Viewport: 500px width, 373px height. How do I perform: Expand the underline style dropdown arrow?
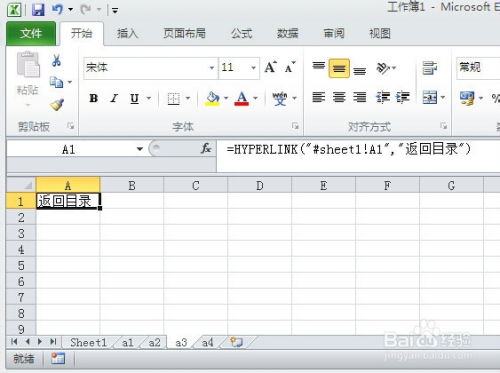pyautogui.click(x=149, y=98)
